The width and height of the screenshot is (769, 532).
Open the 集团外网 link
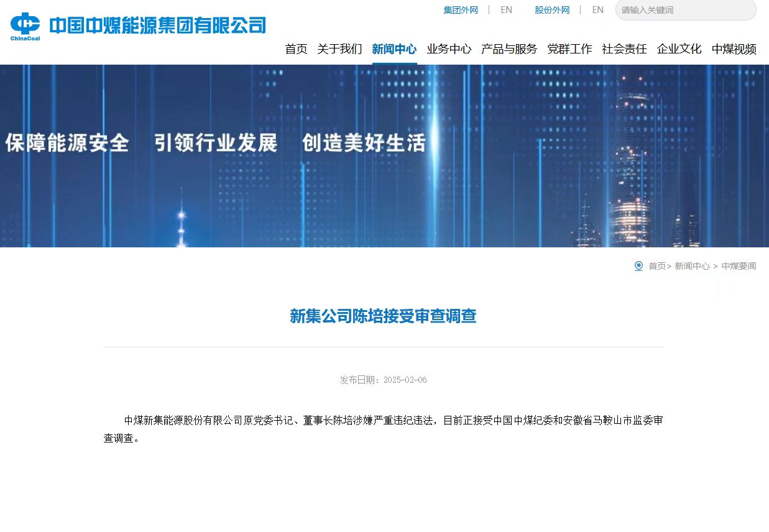(461, 10)
